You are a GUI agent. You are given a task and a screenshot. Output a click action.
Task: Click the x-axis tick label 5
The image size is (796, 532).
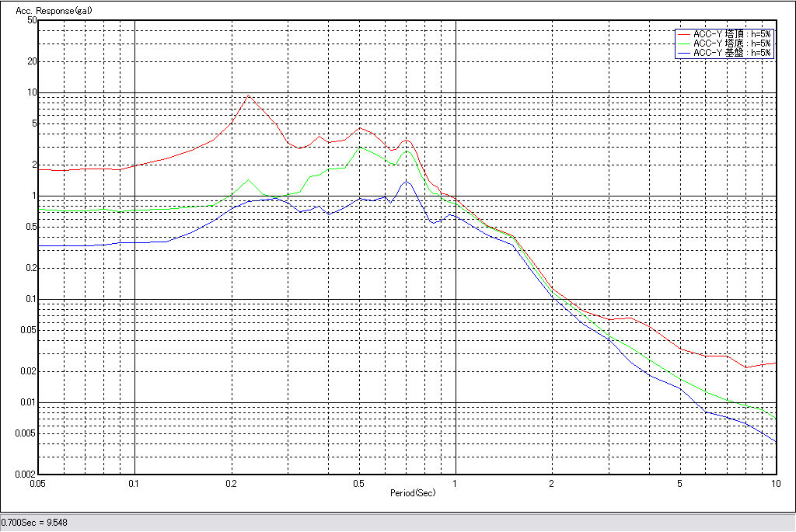click(680, 483)
